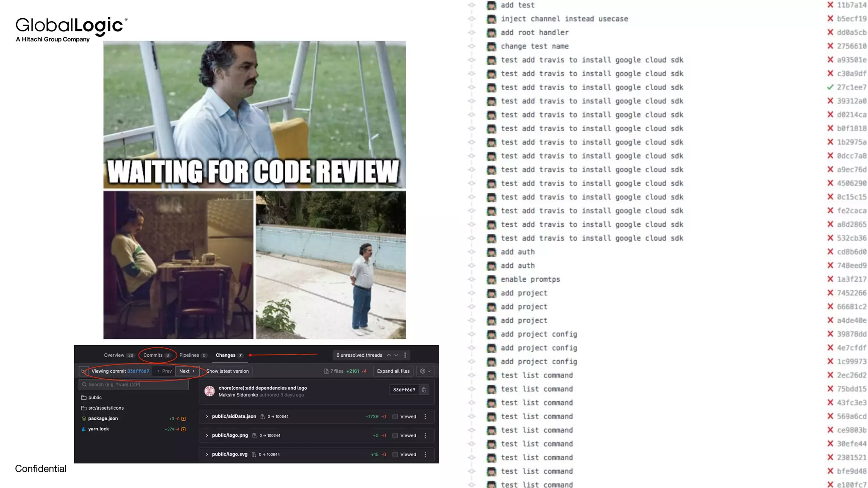Click the file search input field
This screenshot has width=868, height=488.
[x=134, y=385]
